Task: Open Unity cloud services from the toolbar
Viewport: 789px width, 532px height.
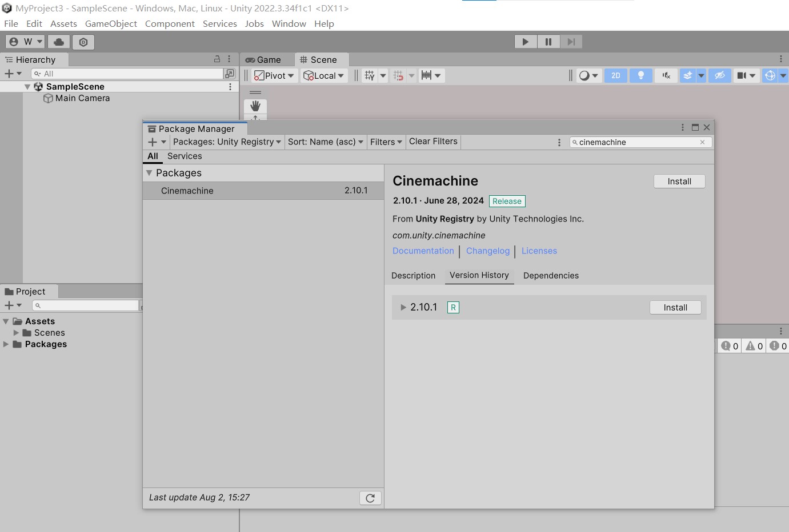Action: pos(58,41)
